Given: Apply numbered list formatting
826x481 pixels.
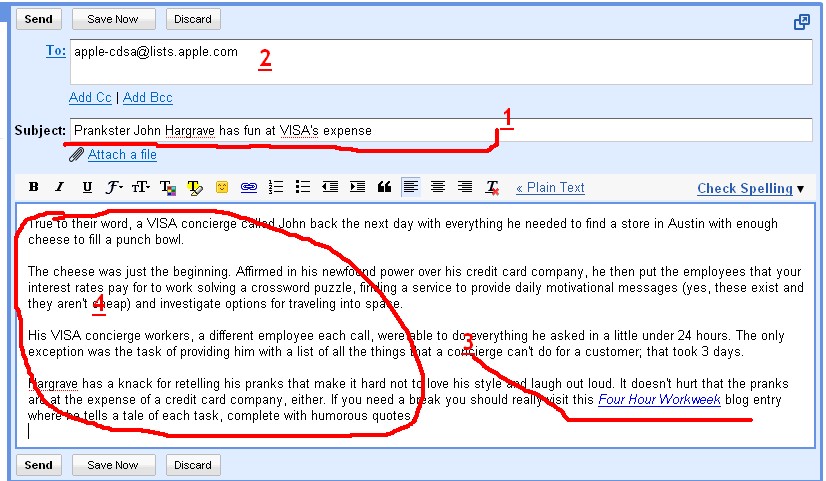Looking at the screenshot, I should click(276, 187).
